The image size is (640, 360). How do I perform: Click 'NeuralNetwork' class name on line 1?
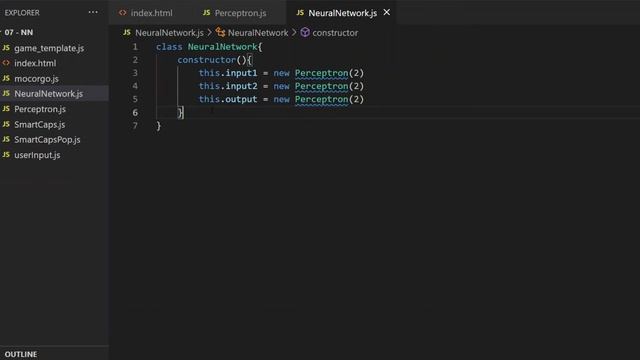pos(222,47)
